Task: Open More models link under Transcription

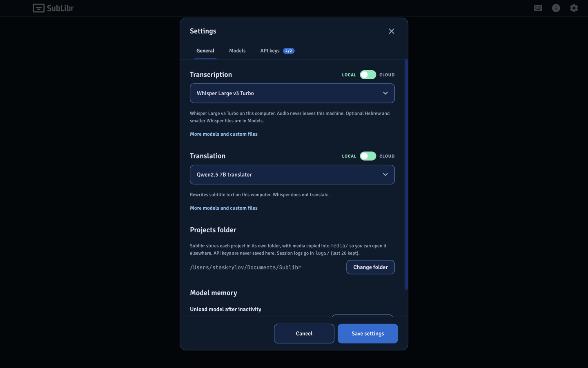Action: coord(223,134)
